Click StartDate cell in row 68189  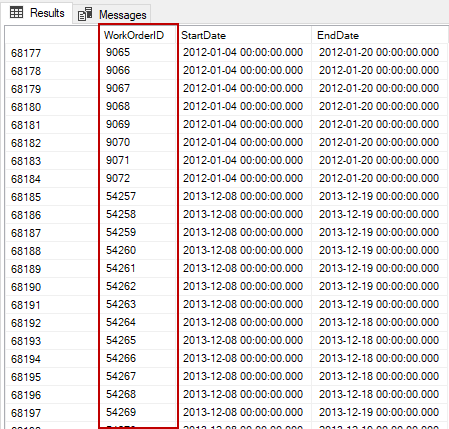coord(244,268)
